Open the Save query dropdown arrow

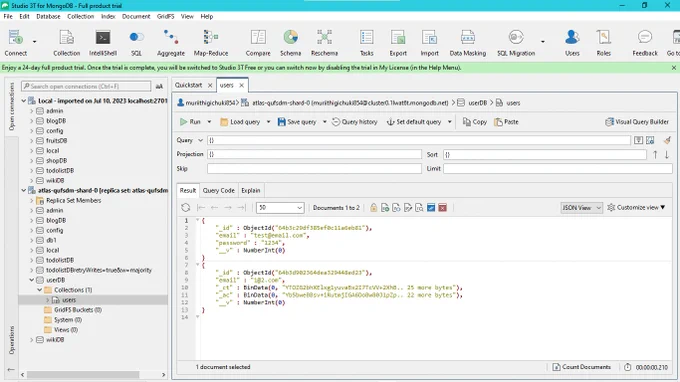(x=324, y=122)
